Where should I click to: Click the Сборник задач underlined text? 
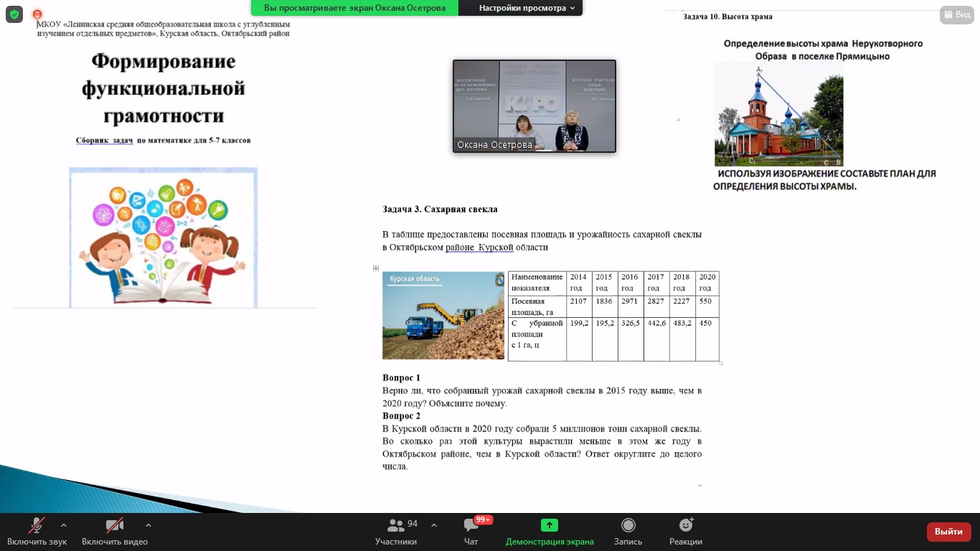coord(104,141)
